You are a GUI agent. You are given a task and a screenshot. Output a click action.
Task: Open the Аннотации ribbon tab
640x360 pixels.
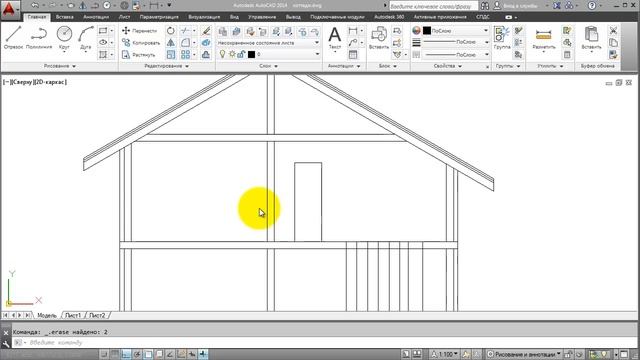[96, 17]
